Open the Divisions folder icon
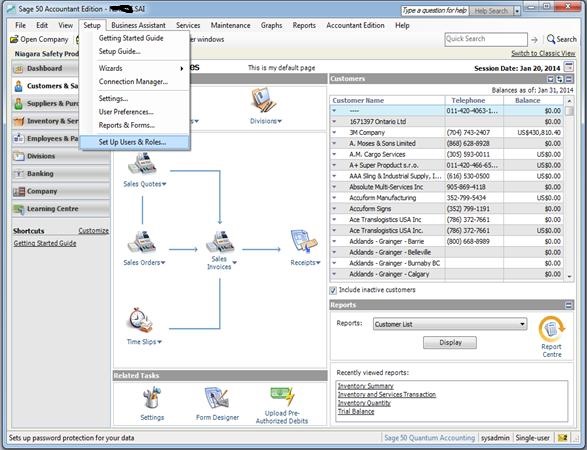587x450 pixels. click(264, 100)
